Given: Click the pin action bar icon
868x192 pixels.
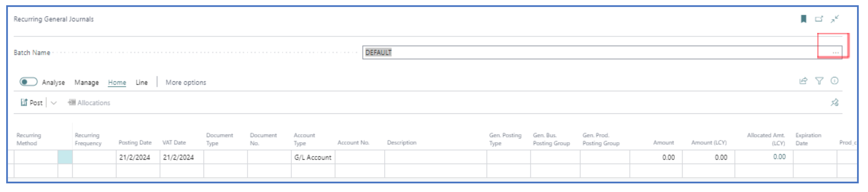Looking at the screenshot, I should (834, 103).
